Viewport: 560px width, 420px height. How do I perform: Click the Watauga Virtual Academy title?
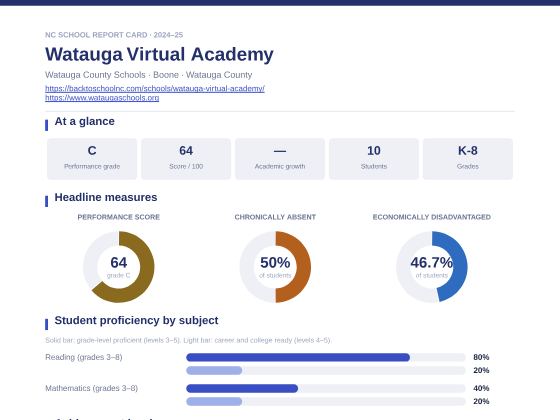[159, 54]
